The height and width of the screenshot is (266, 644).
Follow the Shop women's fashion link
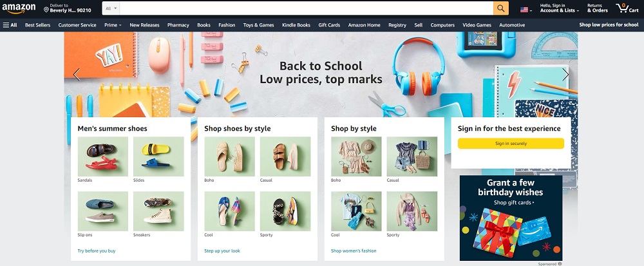tap(354, 251)
